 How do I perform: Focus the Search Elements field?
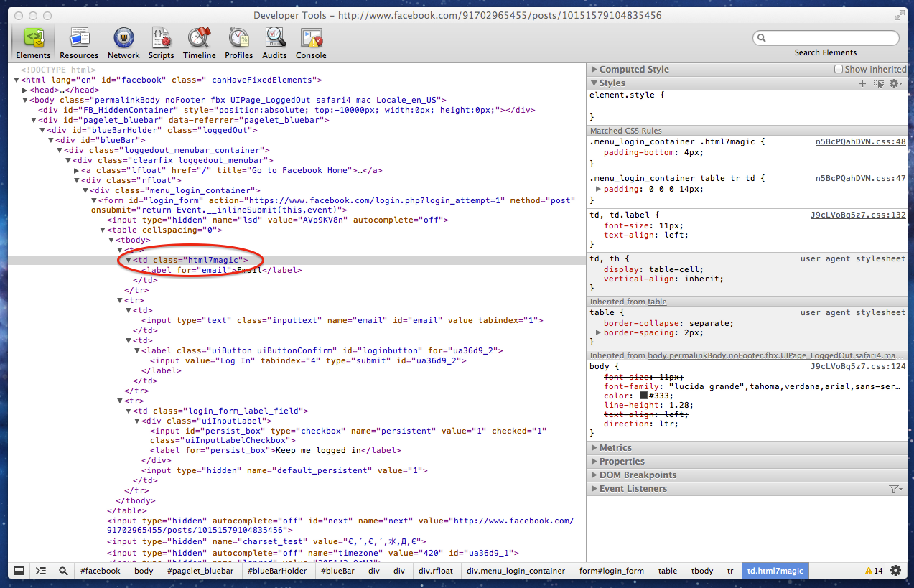(826, 38)
